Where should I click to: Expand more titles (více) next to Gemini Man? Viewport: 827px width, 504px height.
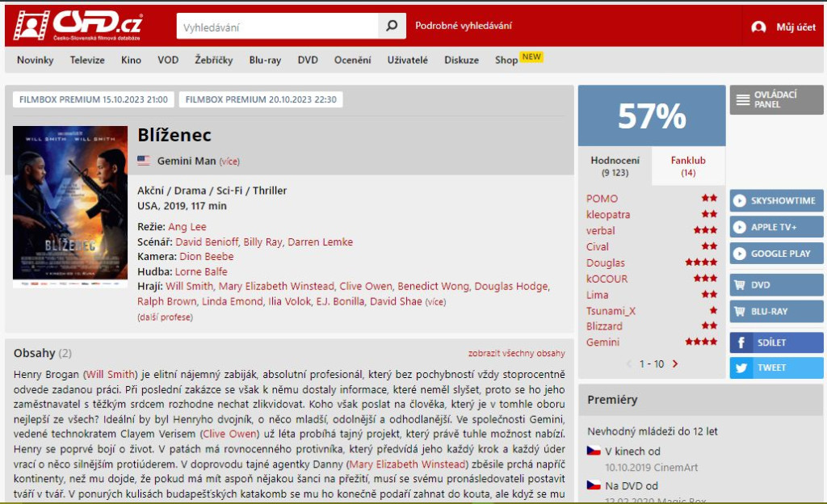click(x=229, y=162)
